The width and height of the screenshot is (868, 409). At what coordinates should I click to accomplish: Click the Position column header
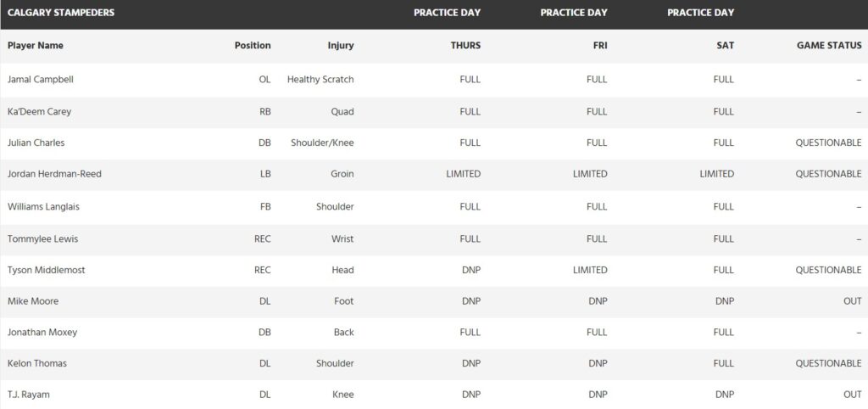[x=253, y=46]
